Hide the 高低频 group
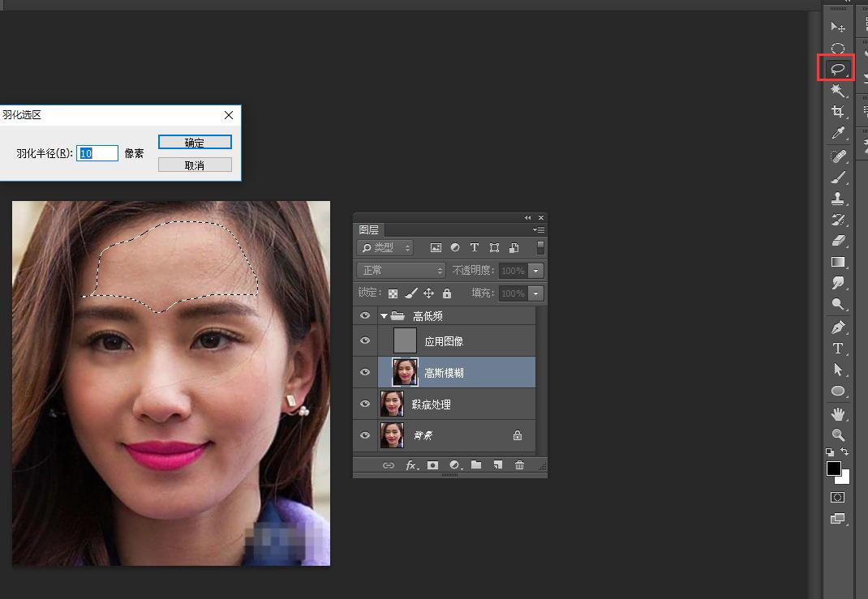Image resolution: width=868 pixels, height=599 pixels. [x=365, y=315]
